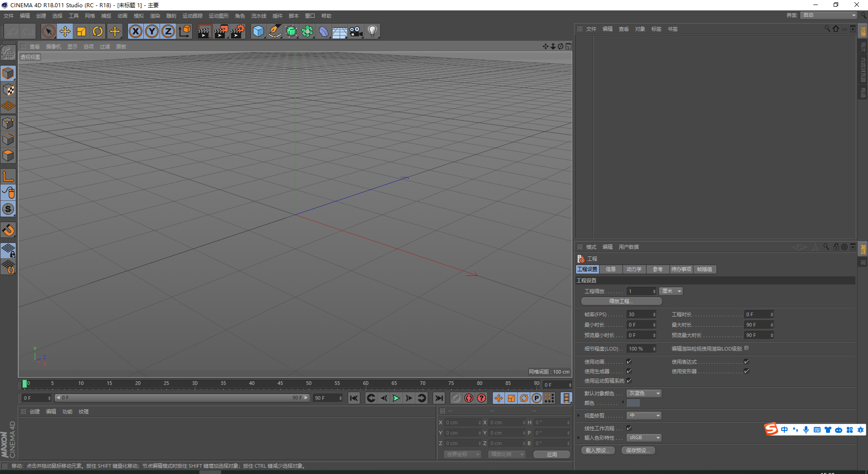The height and width of the screenshot is (474, 868).
Task: Toggle the Y axis lock
Action: 151,31
